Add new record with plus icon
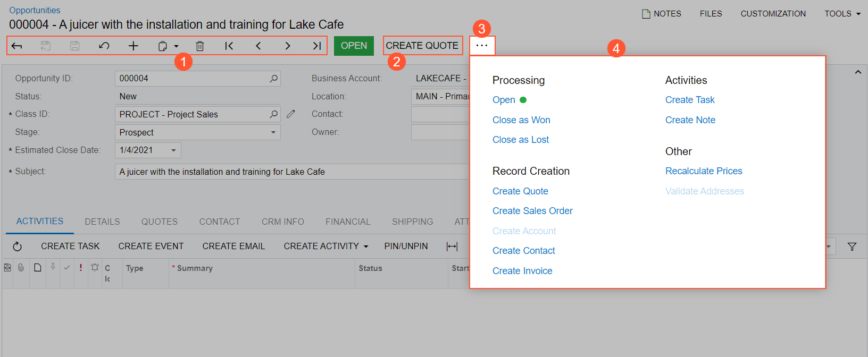The height and width of the screenshot is (357, 868). tap(133, 46)
